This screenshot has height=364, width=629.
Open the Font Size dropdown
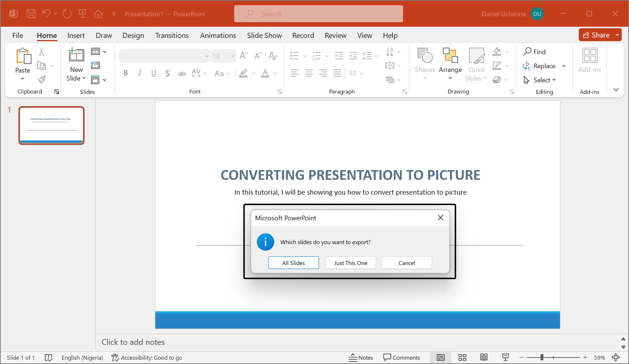tap(232, 56)
